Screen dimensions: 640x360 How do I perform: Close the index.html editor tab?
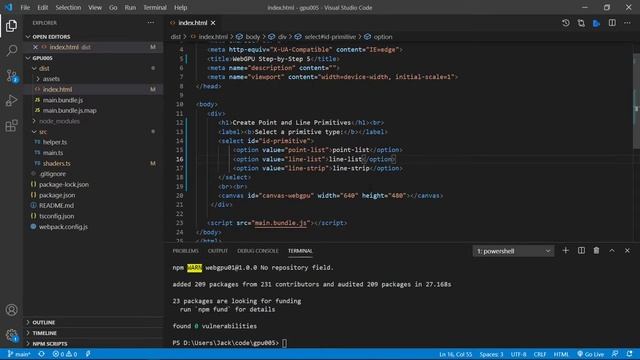(x=213, y=23)
